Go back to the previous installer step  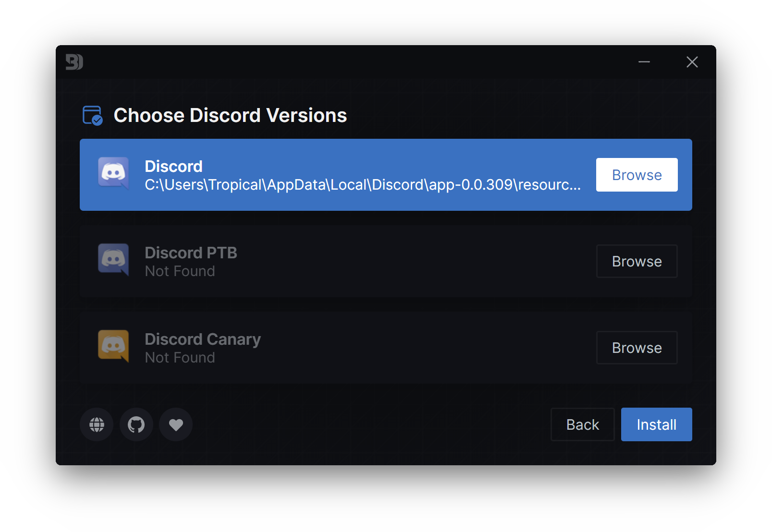582,424
